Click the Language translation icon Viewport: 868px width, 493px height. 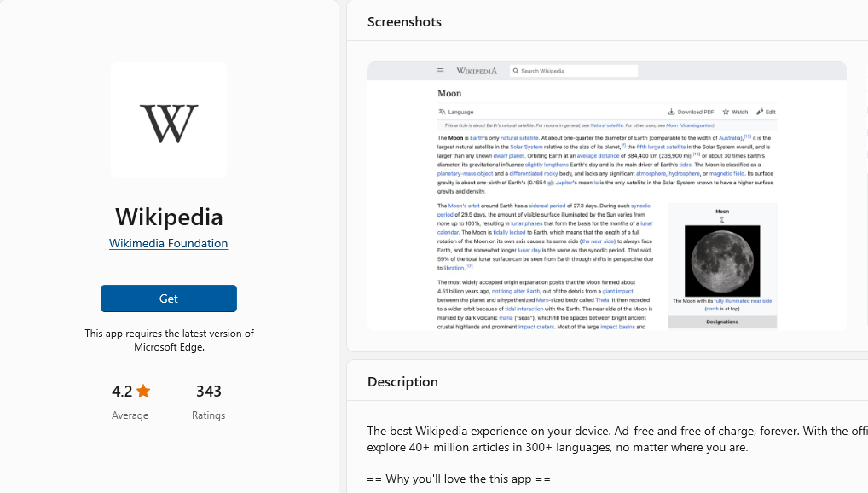[x=441, y=112]
